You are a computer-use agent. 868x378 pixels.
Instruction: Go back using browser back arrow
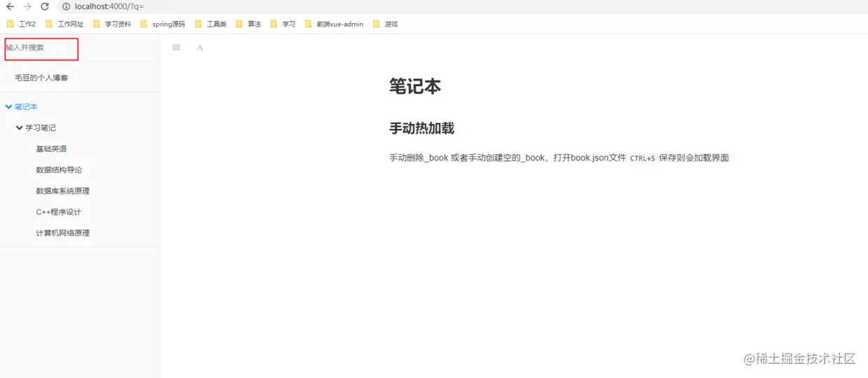point(10,6)
